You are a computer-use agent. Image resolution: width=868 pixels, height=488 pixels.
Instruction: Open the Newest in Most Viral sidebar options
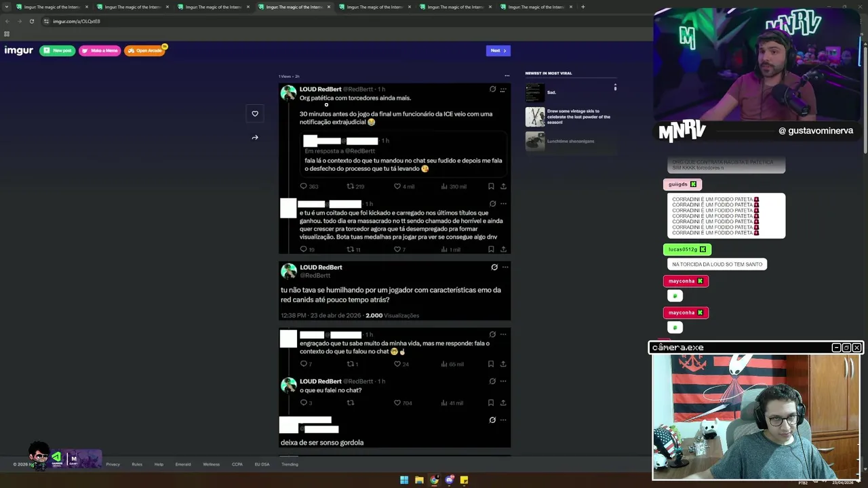point(615,87)
